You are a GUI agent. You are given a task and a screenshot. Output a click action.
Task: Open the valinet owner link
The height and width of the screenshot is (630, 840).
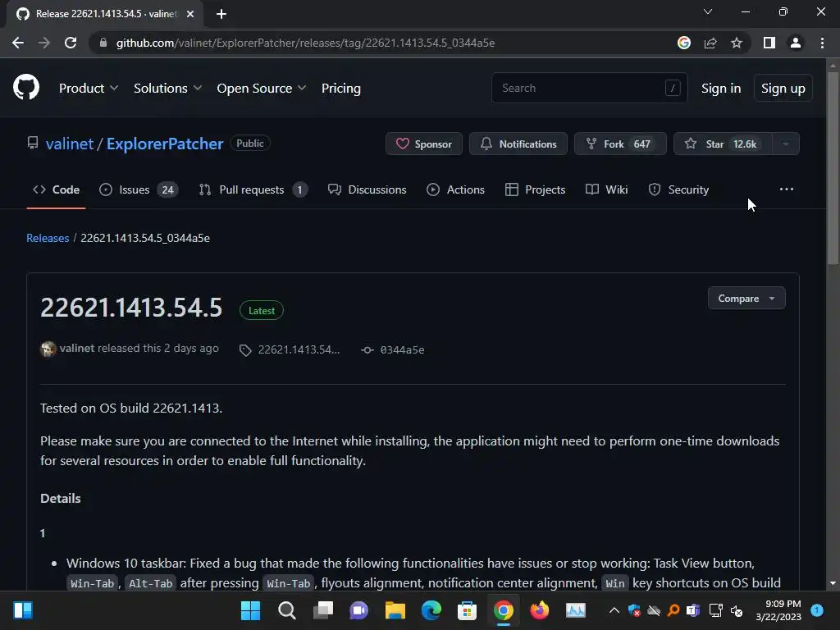tap(70, 144)
